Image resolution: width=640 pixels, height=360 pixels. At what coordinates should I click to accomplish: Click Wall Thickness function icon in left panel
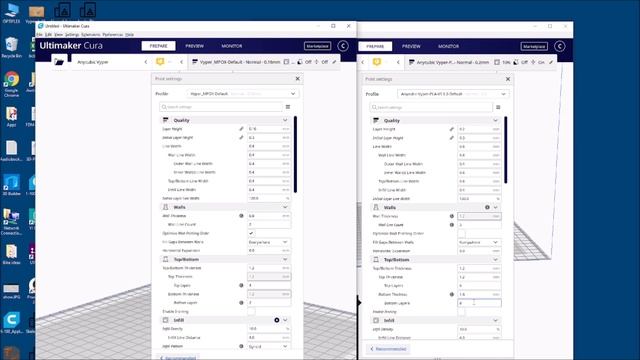point(241,216)
